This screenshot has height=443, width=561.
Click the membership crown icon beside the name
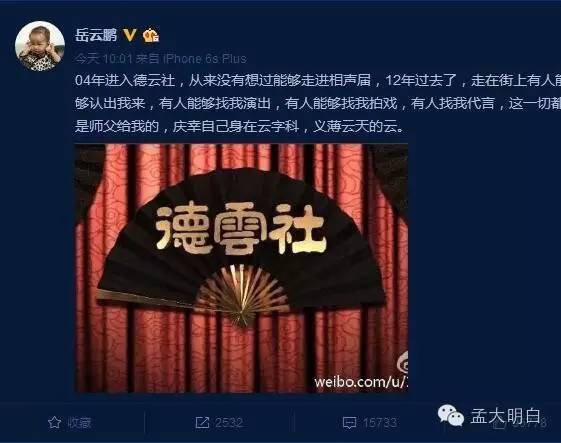(x=151, y=35)
